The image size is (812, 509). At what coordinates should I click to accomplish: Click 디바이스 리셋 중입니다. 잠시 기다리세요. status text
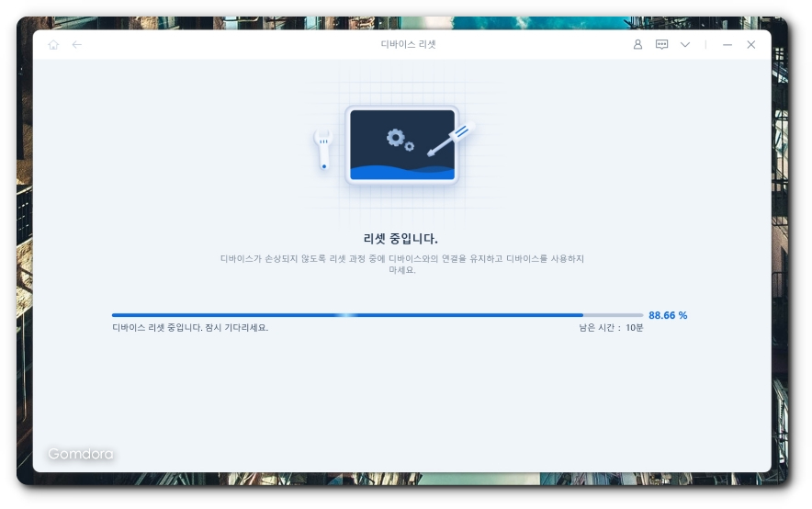(190, 328)
